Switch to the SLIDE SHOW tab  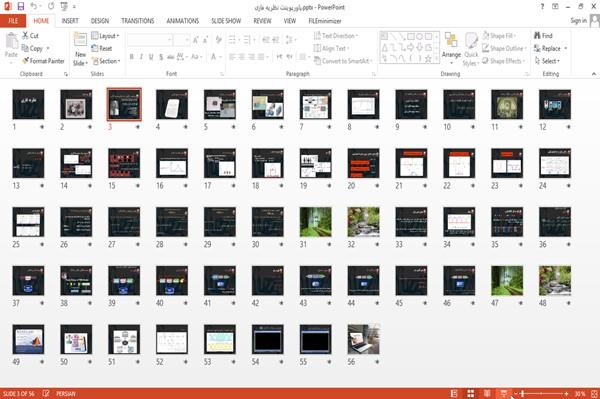pos(226,21)
